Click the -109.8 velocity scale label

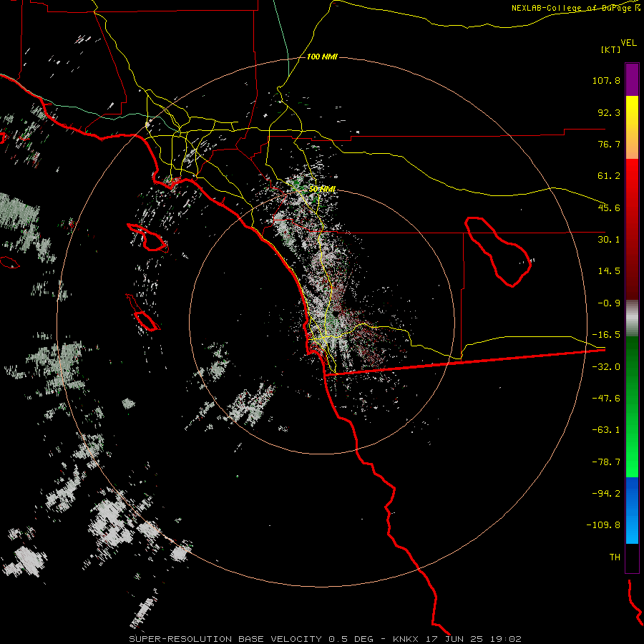click(x=603, y=525)
